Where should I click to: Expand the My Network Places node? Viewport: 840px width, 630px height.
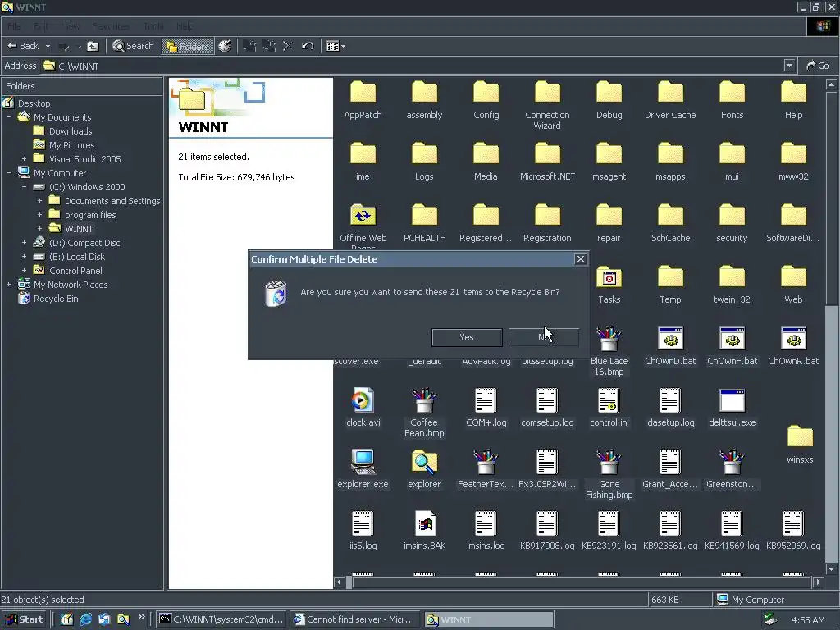tap(8, 284)
